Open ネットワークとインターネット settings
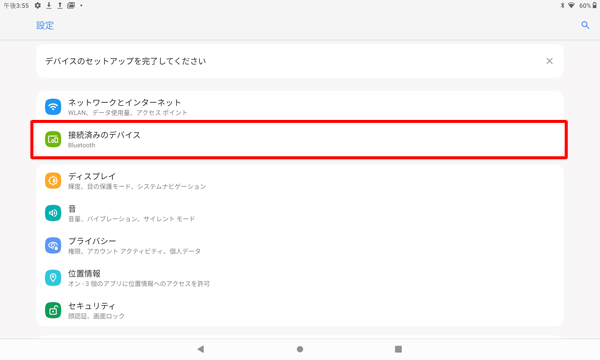The height and width of the screenshot is (360, 600). 300,107
